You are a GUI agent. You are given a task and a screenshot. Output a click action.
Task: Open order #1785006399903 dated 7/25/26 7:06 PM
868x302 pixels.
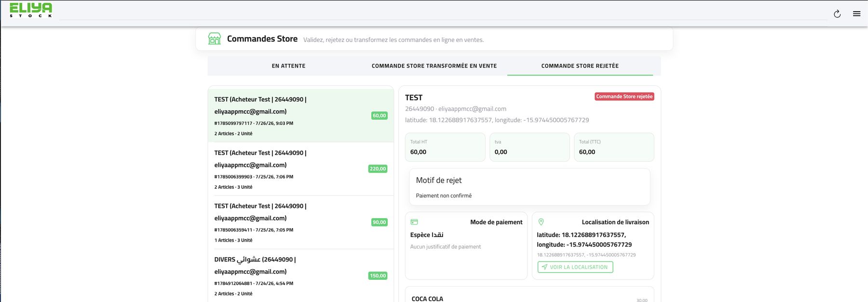[301, 169]
